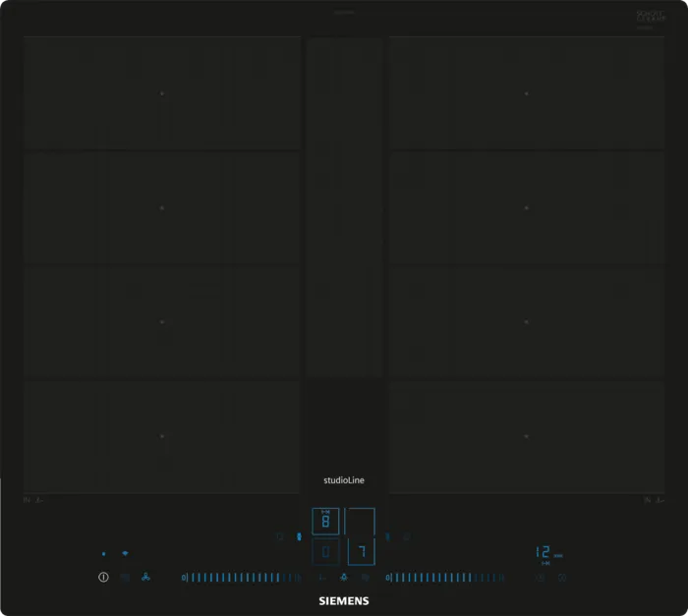
Task: Tap the rightmost dim icon below timer
Action: tap(562, 578)
